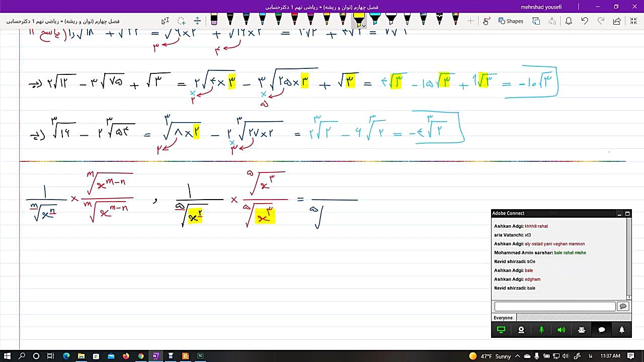This screenshot has height=362, width=644.
Task: Click the Adobe Connect chat input box
Action: tap(555, 306)
